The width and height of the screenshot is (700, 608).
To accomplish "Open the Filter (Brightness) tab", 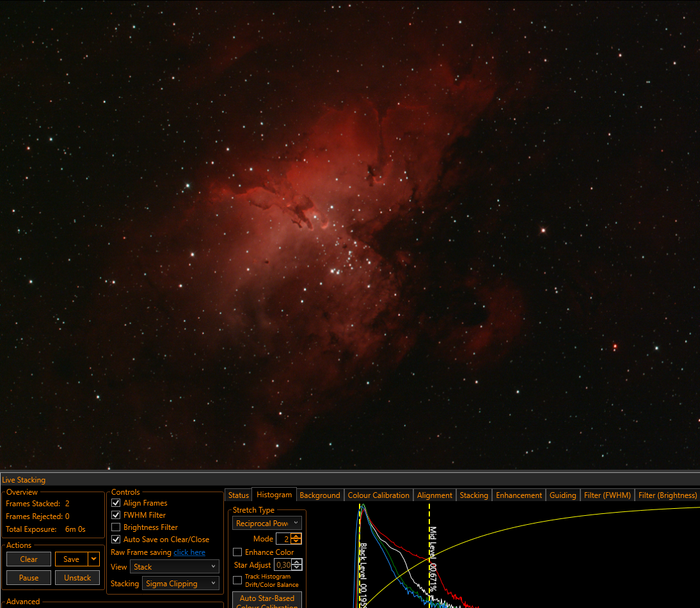I will (667, 495).
